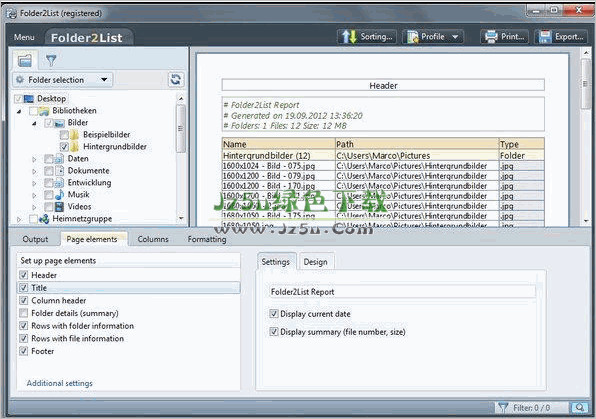Screen dimensions: 596x419
Task: Switch to the Columns tab
Action: click(x=153, y=239)
